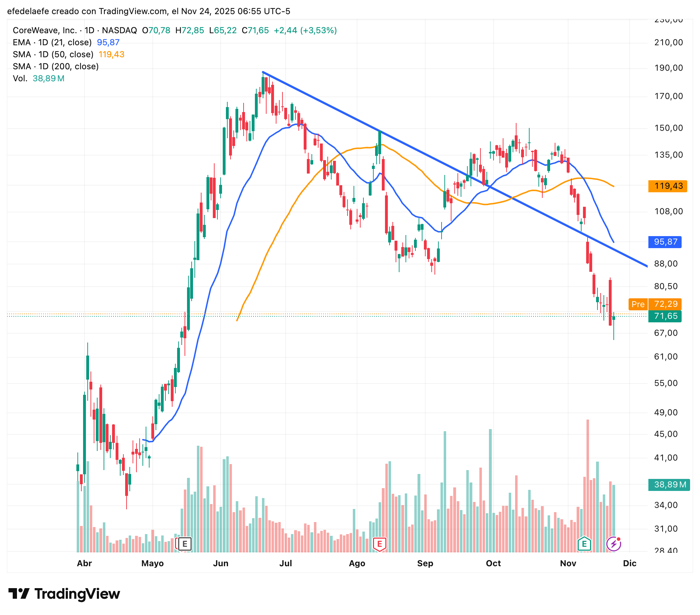Open the CoreWeave, Inc. symbol title
Viewport: 700px width, 615px height.
click(x=45, y=30)
